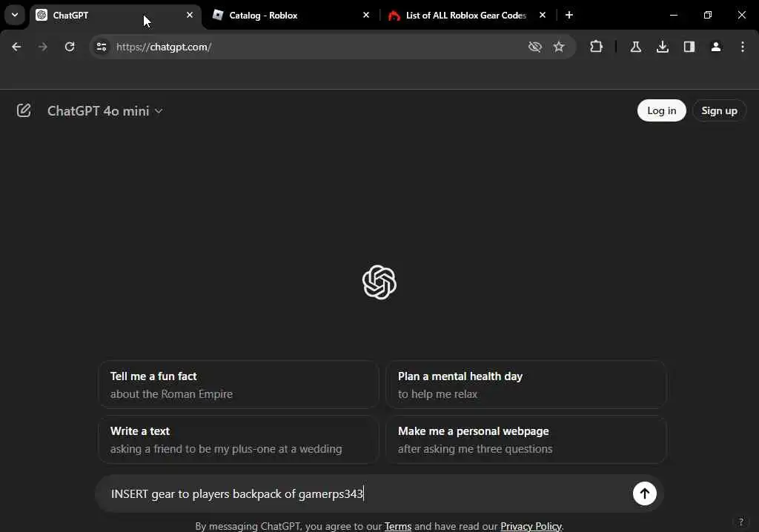Click the Log in button
Viewport: 759px width, 532px height.
[x=661, y=111]
